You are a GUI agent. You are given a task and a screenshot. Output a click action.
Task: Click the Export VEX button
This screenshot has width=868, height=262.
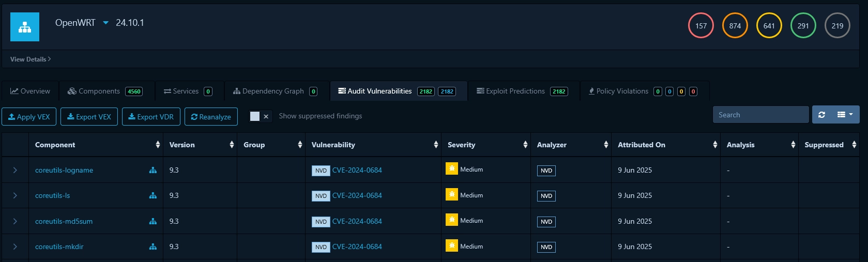coord(89,117)
